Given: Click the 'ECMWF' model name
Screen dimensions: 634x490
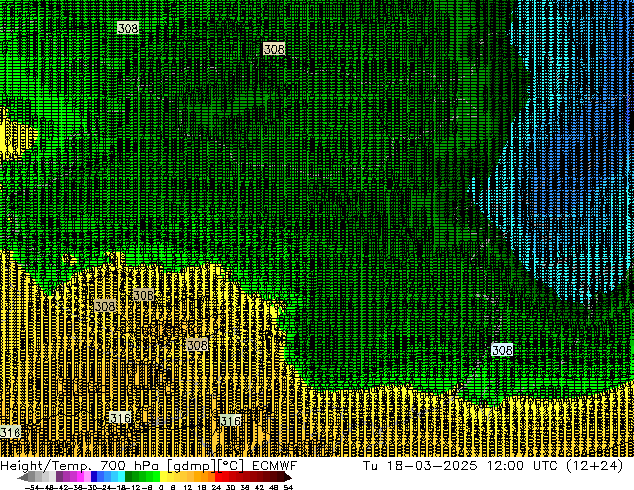Looking at the screenshot, I should point(275,466).
